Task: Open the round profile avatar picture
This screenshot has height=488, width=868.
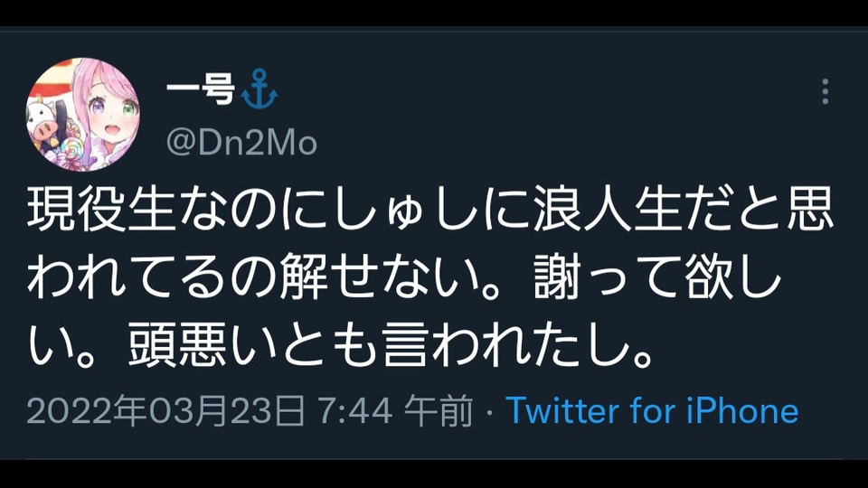Action: tap(83, 114)
